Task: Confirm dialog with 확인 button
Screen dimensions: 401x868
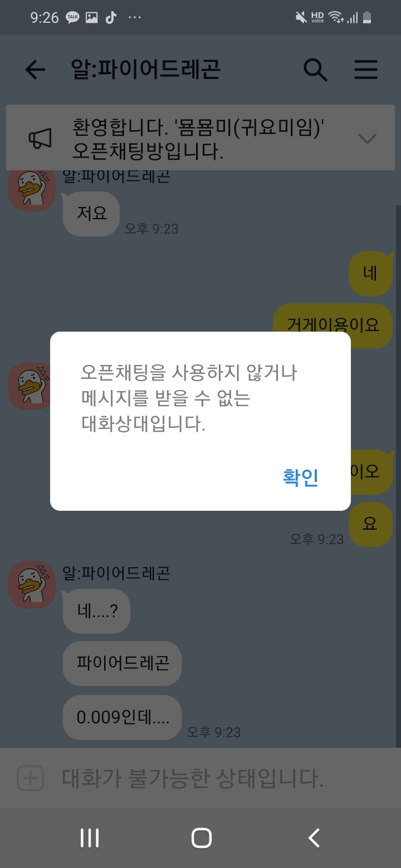Action: coord(300,477)
